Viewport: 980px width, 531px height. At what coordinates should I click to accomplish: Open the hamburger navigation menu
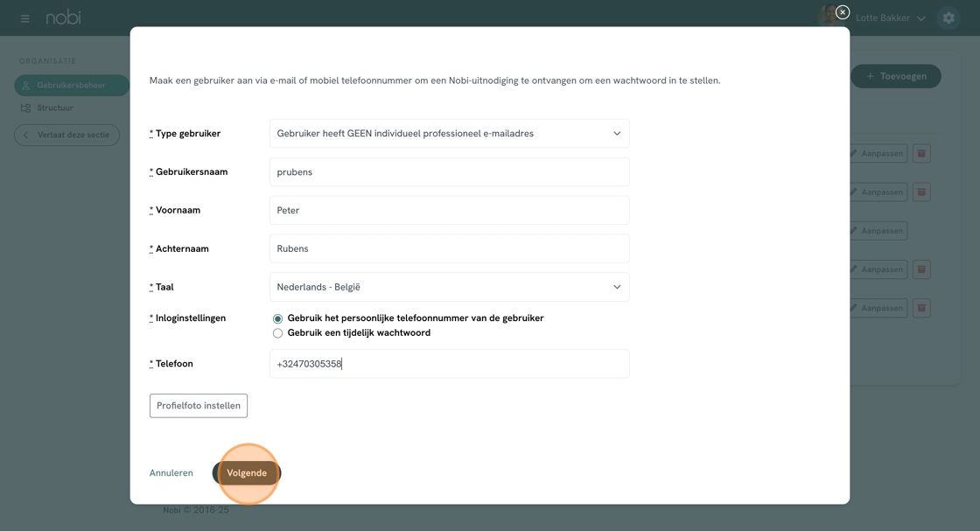[24, 18]
